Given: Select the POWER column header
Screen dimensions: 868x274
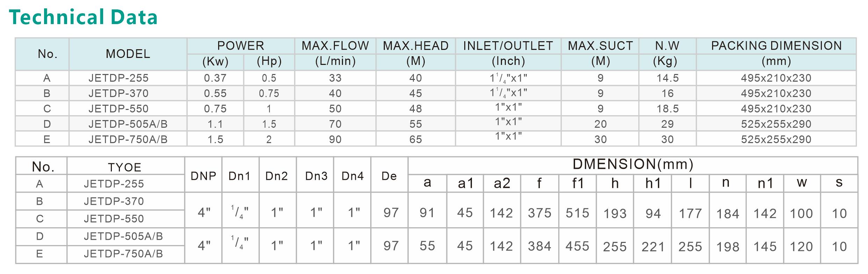Looking at the screenshot, I should [241, 46].
